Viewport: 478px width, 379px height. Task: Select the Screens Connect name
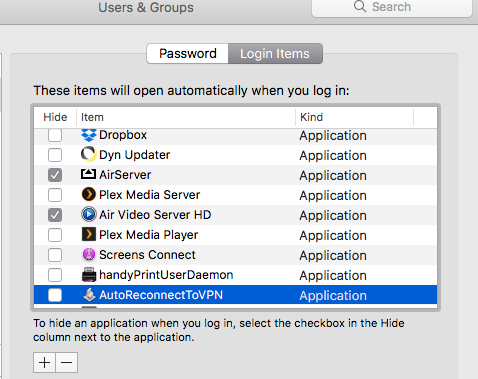click(x=147, y=255)
